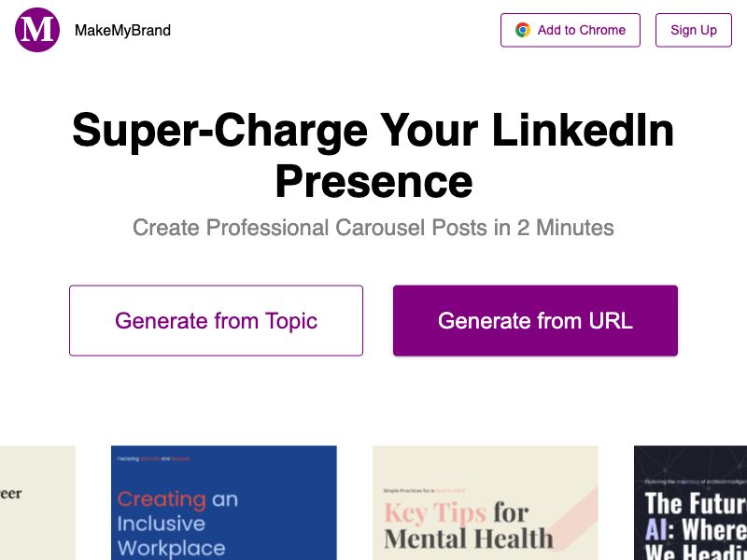
Task: Click the Chrome logo icon
Action: point(523,30)
